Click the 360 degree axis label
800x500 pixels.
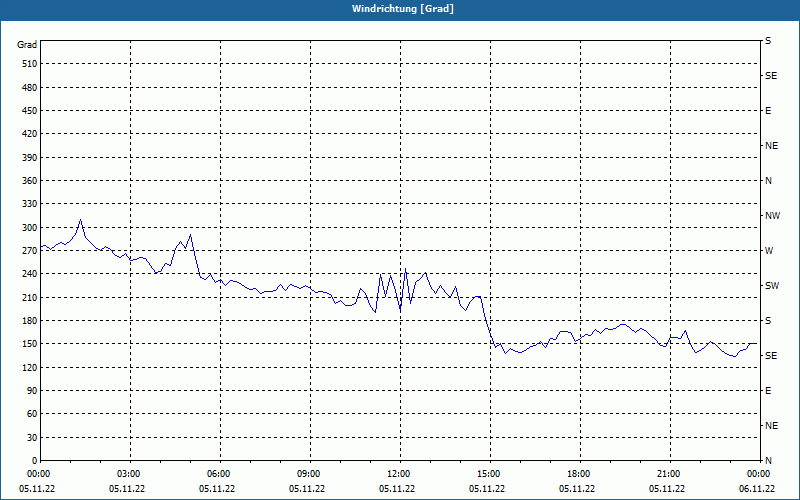30,181
